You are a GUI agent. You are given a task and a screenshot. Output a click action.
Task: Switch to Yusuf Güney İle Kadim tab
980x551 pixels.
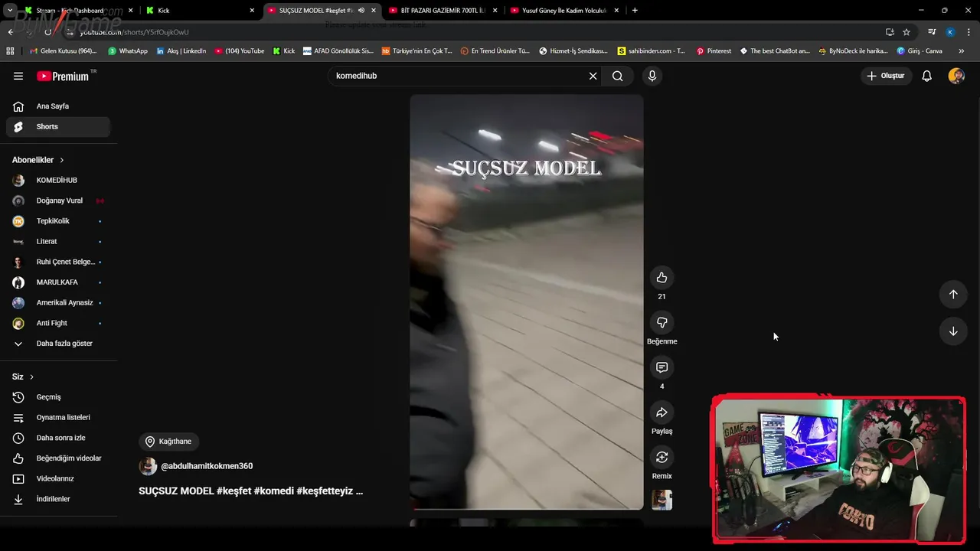click(564, 11)
